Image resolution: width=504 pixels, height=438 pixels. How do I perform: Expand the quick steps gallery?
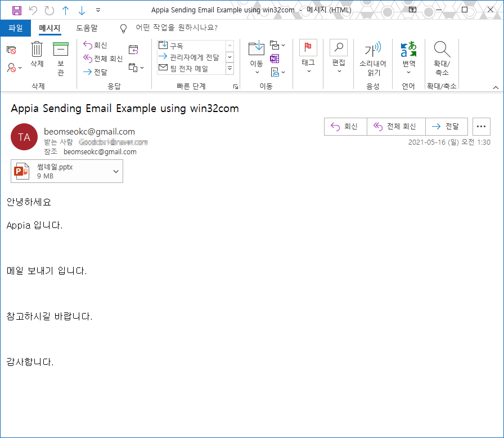pos(230,69)
